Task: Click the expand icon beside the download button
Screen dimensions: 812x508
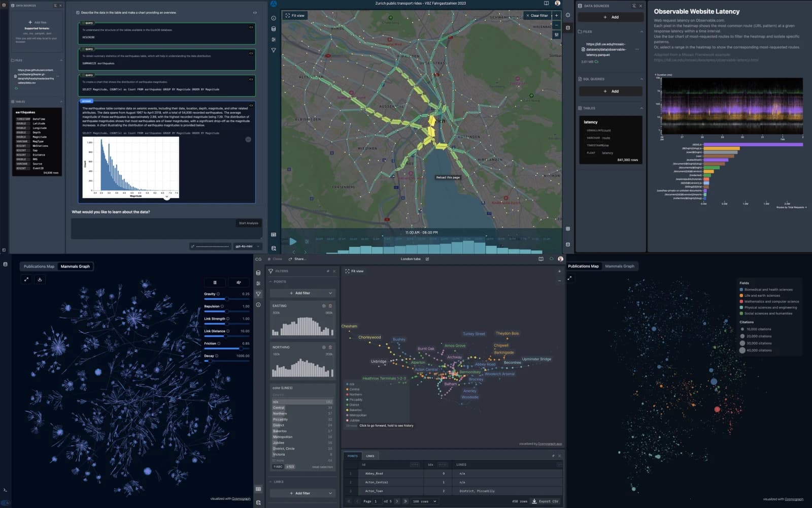Action: (x=26, y=279)
